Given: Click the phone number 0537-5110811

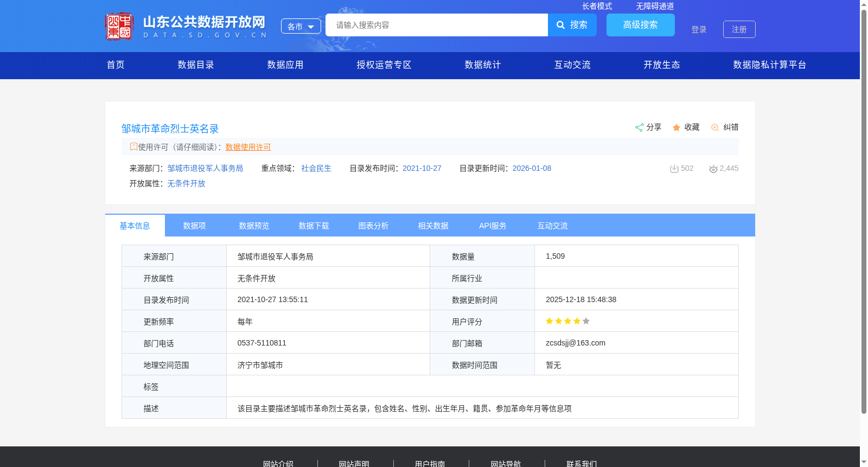Looking at the screenshot, I should 262,343.
